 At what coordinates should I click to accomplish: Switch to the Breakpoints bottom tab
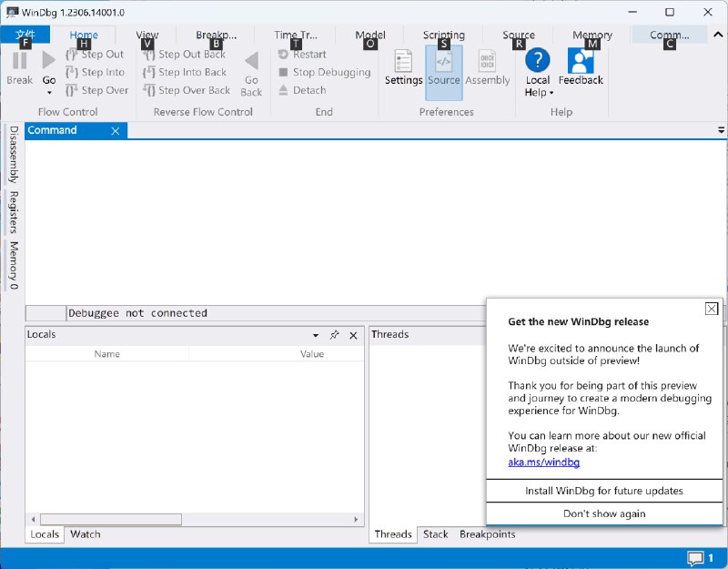pos(488,534)
